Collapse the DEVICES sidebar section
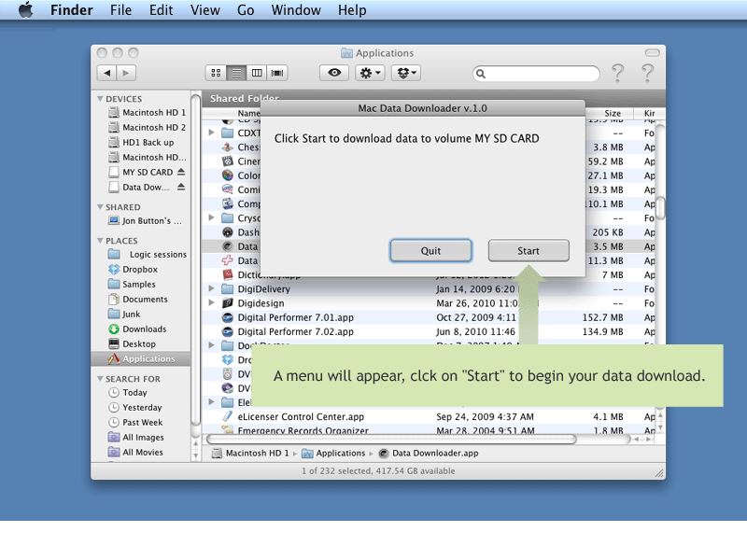The width and height of the screenshot is (747, 560). point(100,99)
